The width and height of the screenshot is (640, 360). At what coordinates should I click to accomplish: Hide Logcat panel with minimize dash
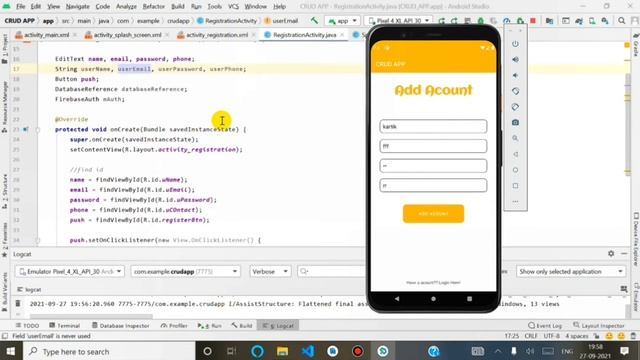coord(624,253)
